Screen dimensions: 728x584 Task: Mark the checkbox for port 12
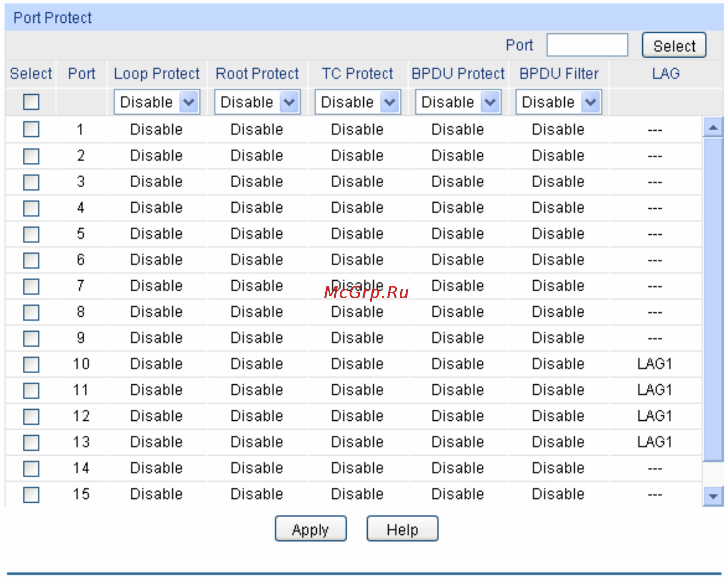click(31, 416)
